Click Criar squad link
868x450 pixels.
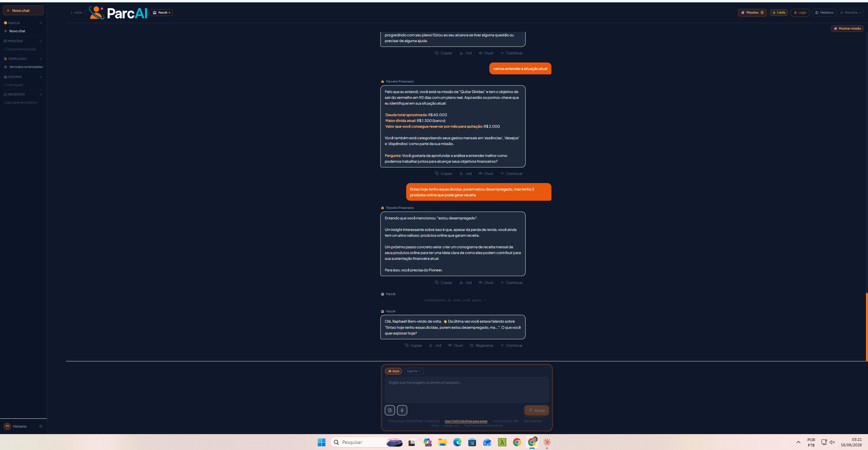[13, 85]
